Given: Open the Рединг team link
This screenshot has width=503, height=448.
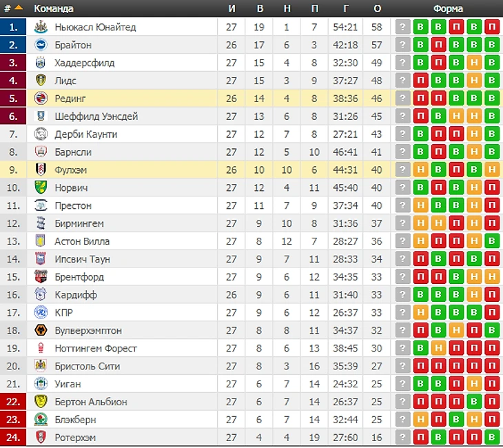Looking at the screenshot, I should [x=70, y=99].
